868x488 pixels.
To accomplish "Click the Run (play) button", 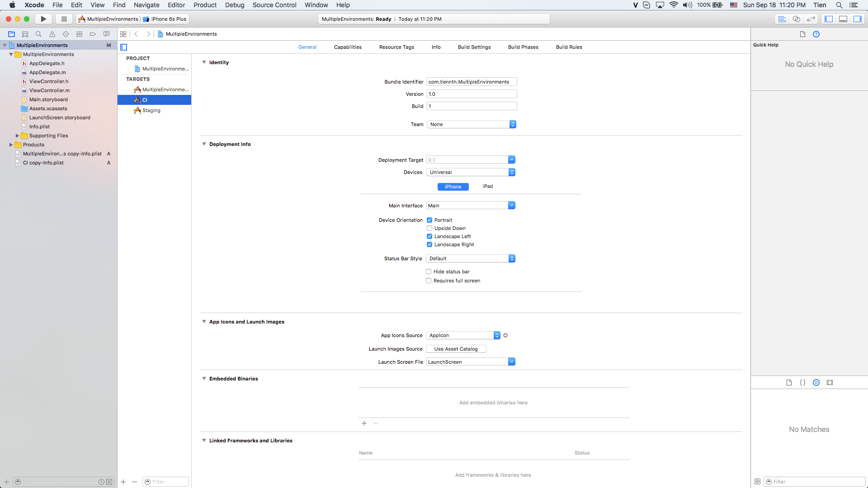I will pyautogui.click(x=43, y=19).
